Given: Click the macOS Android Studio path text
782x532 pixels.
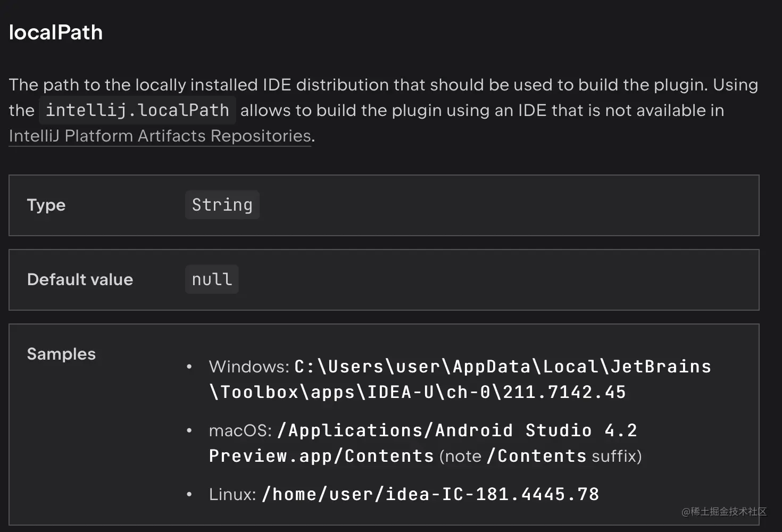Looking at the screenshot, I should point(457,430).
